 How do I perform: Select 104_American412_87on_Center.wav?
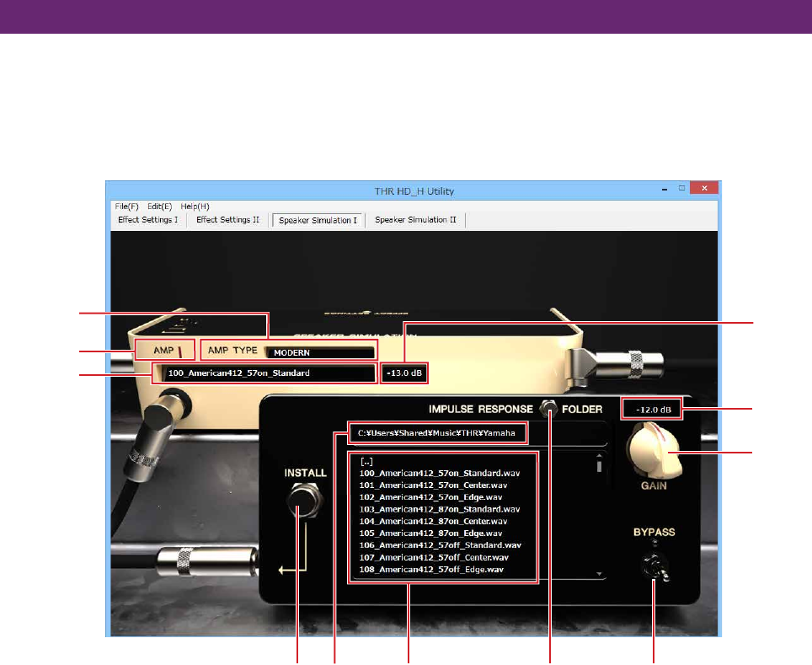[434, 521]
